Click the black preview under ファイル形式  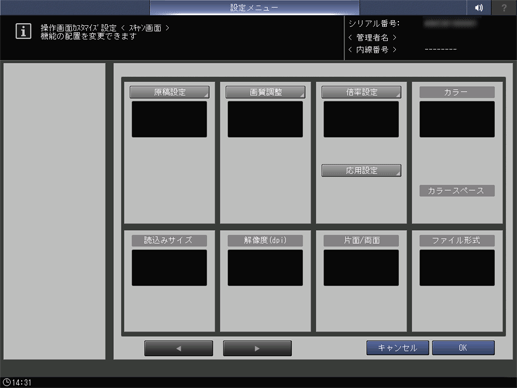coord(457,268)
